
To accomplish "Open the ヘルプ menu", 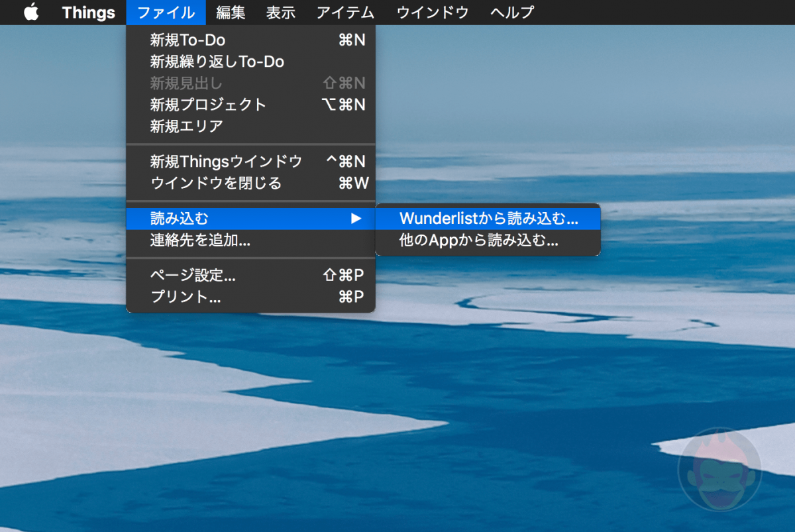I will [511, 12].
